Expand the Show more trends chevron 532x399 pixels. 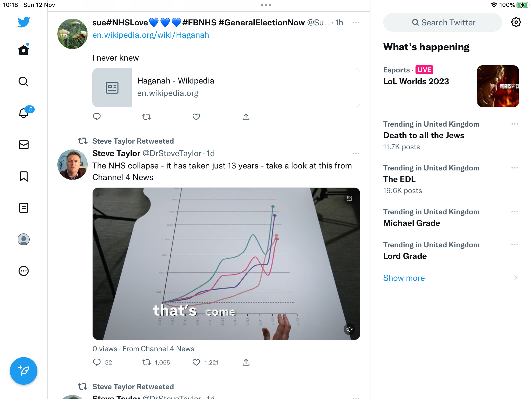(515, 278)
